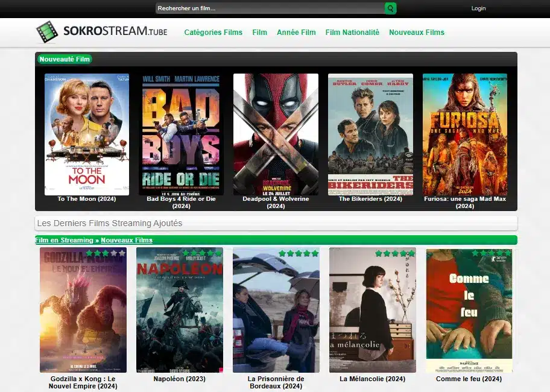Focus the 'Rechercher un film...' search field
Screen dimensions: 550x392
(x=270, y=8)
